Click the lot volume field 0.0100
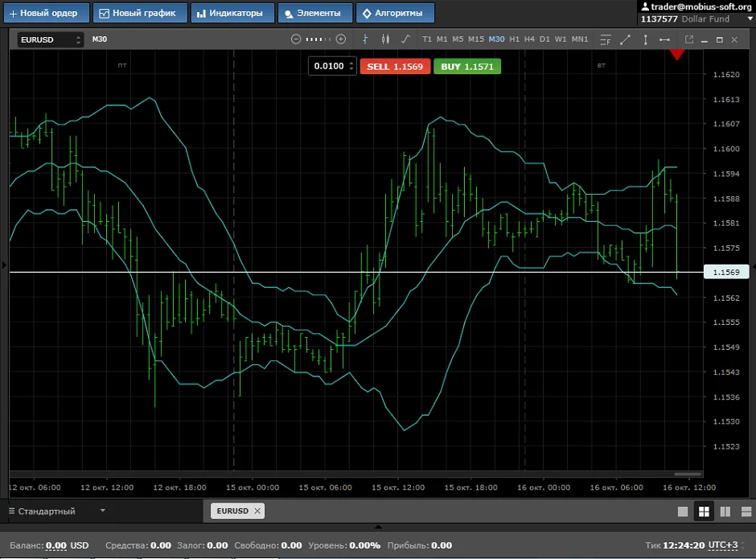Viewport: 756px width, 559px height. [329, 66]
